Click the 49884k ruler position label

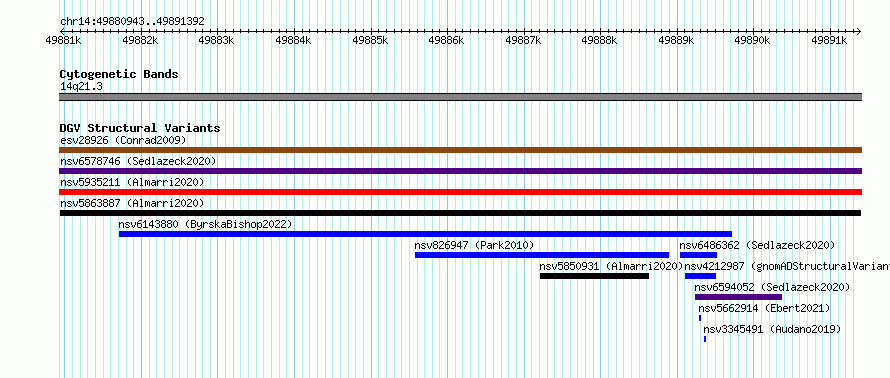[293, 40]
